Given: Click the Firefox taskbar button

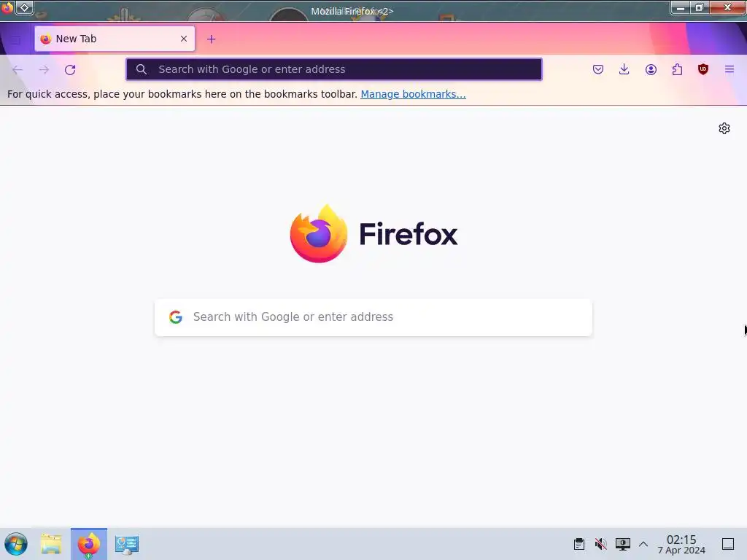Looking at the screenshot, I should [x=89, y=544].
